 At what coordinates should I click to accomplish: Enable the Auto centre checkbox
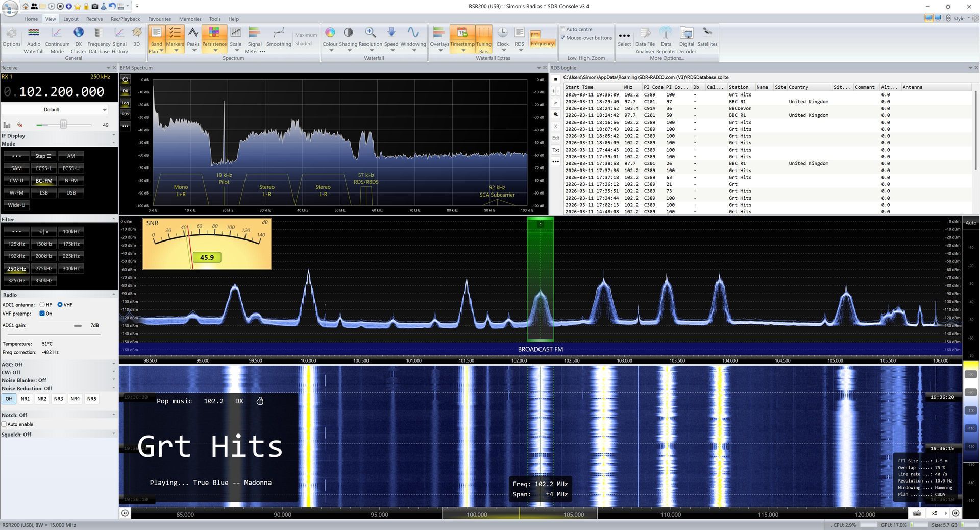pos(563,29)
